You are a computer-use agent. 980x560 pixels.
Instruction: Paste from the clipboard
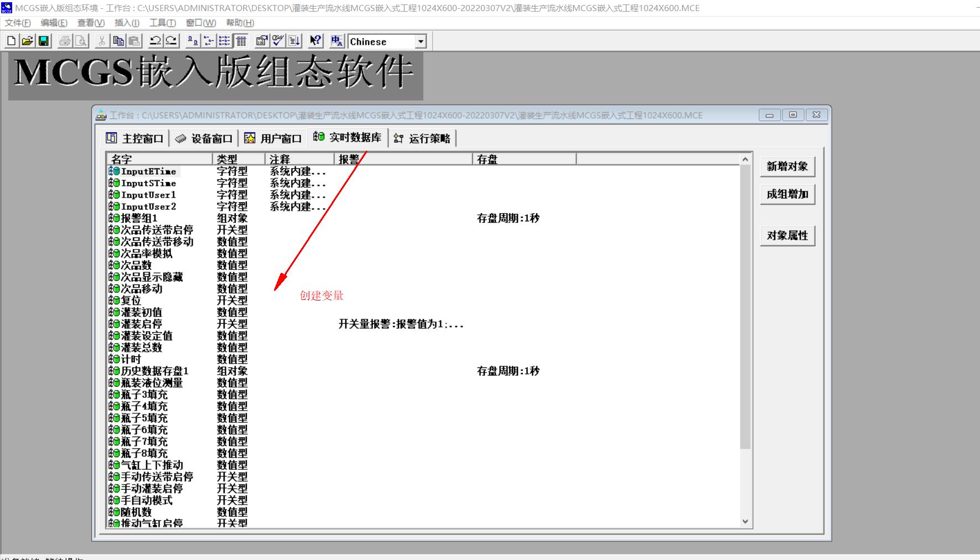pyautogui.click(x=135, y=40)
